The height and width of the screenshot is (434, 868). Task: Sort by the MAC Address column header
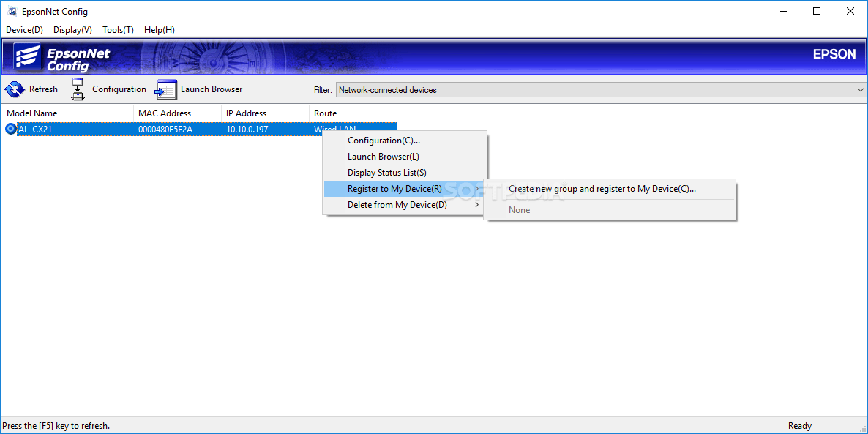pos(177,113)
